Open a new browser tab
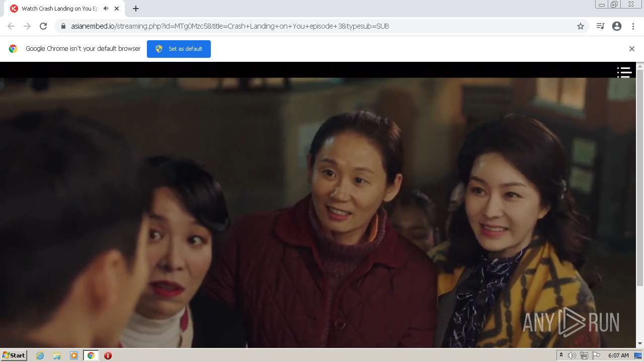The height and width of the screenshot is (362, 644). pyautogui.click(x=136, y=9)
